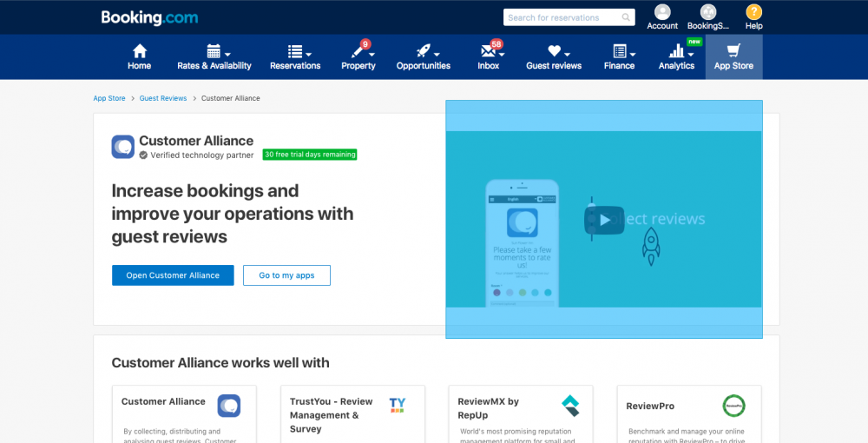
Task: Click the Account label text
Action: (662, 26)
